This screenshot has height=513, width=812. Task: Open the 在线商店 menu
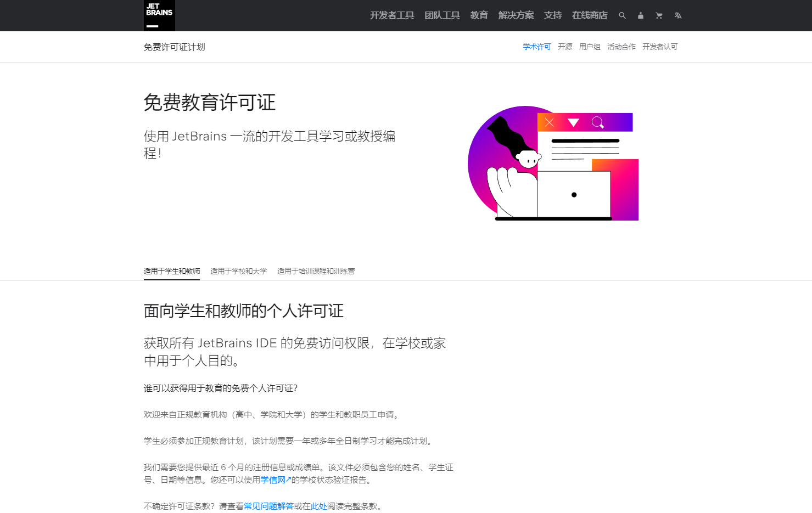(590, 15)
